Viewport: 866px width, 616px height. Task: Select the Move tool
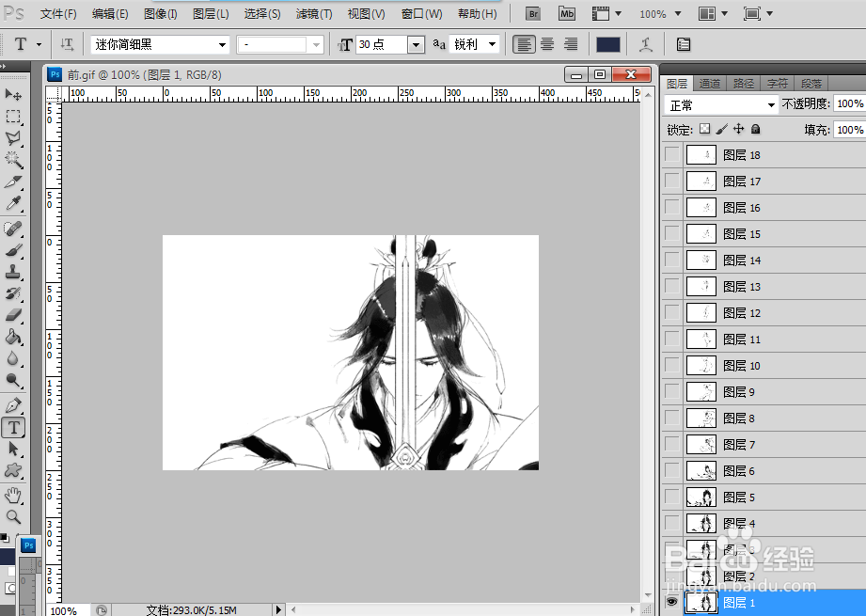pyautogui.click(x=13, y=94)
